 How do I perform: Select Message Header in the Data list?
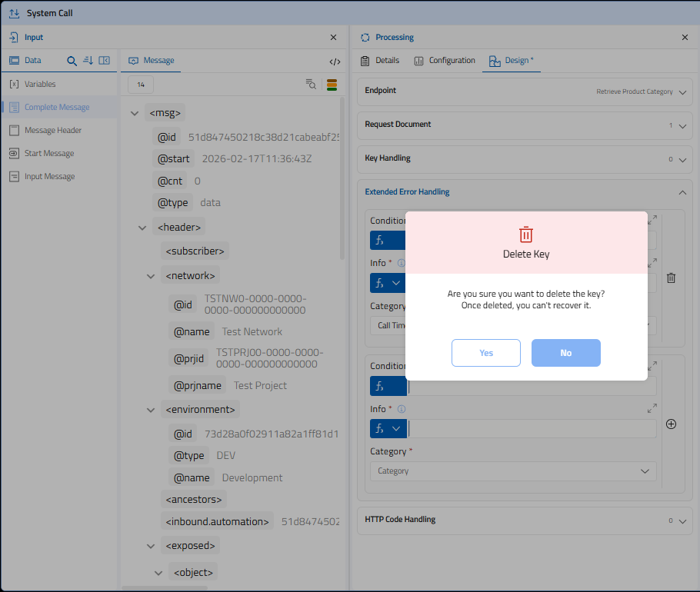(53, 131)
